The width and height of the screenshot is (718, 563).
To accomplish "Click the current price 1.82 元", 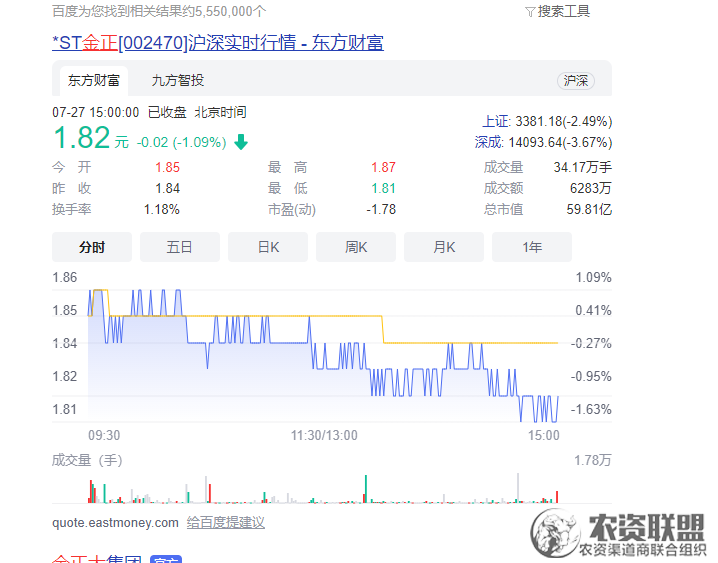I will tap(91, 138).
